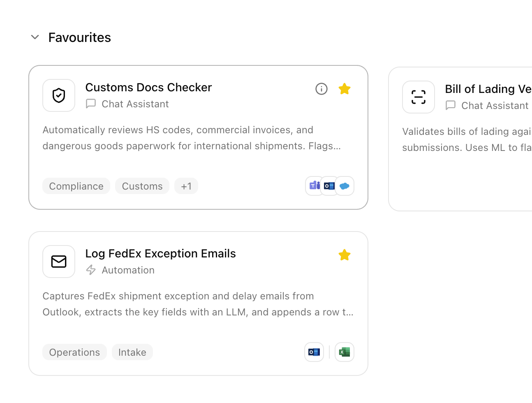Read Customs Docs Checker description text
Screen dimensions: 532x403
click(x=192, y=138)
